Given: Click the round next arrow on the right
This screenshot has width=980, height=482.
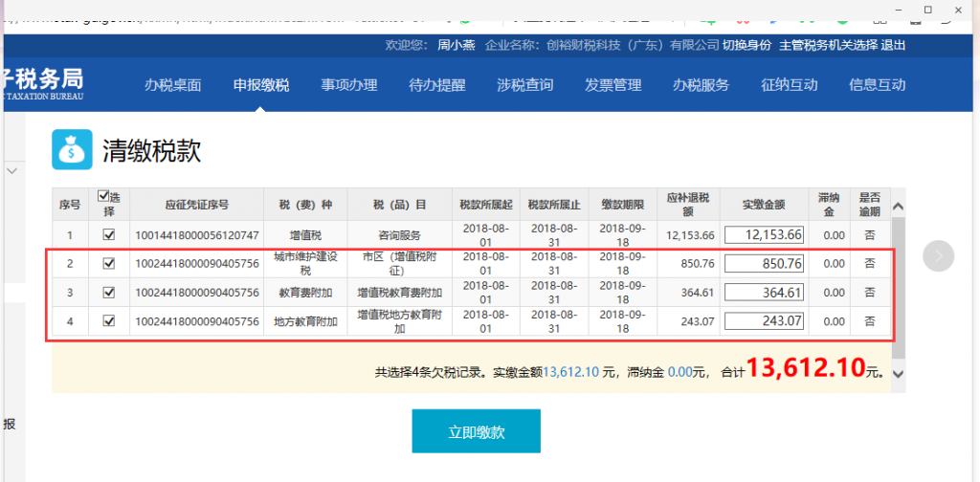Looking at the screenshot, I should point(938,255).
